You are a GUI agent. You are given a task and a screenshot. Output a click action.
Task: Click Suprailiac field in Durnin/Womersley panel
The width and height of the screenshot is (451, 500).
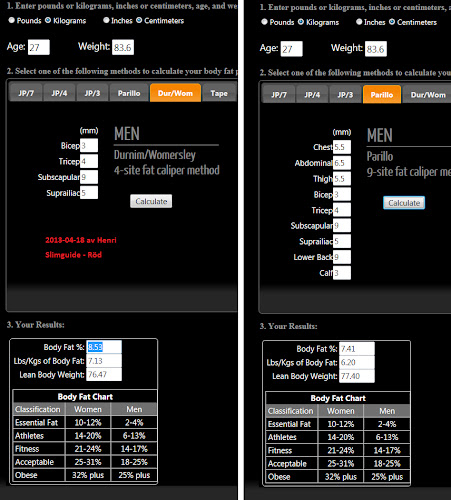click(x=89, y=193)
